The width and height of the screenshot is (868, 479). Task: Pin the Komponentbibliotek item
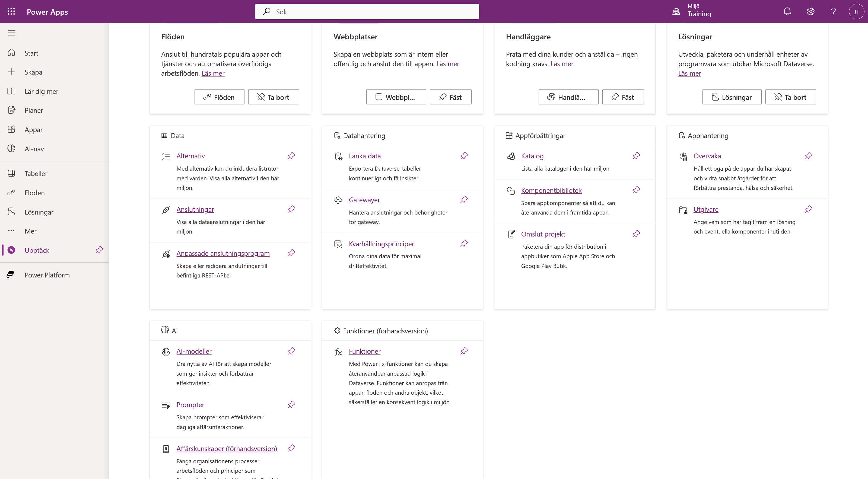tap(636, 190)
